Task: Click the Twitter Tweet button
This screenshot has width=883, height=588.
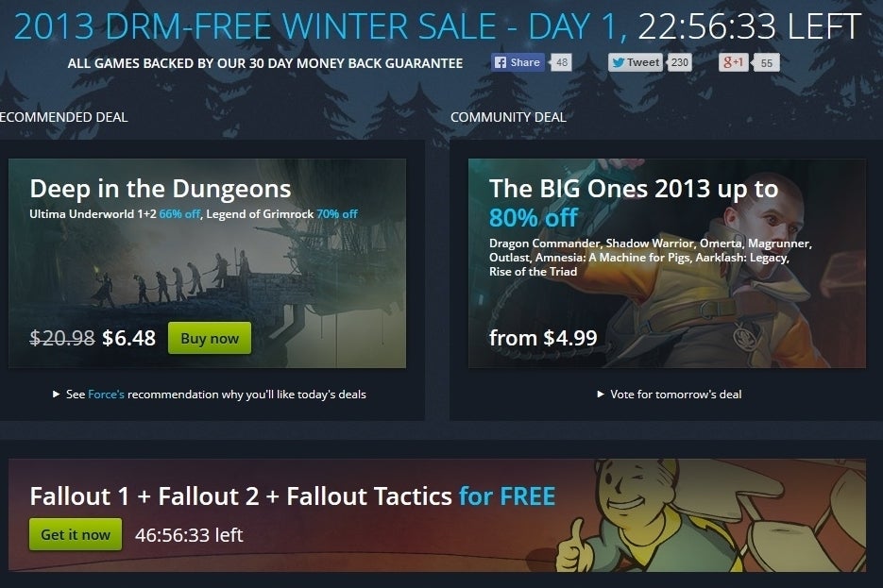Action: pyautogui.click(x=636, y=62)
